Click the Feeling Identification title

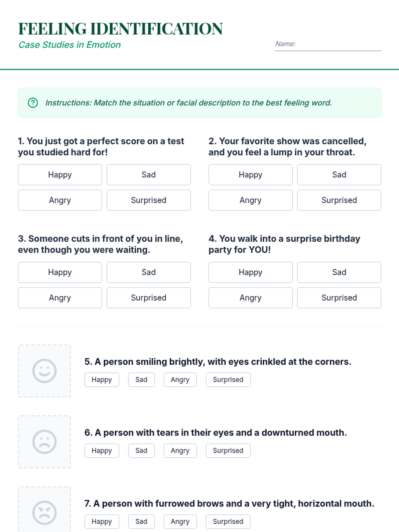pos(120,29)
